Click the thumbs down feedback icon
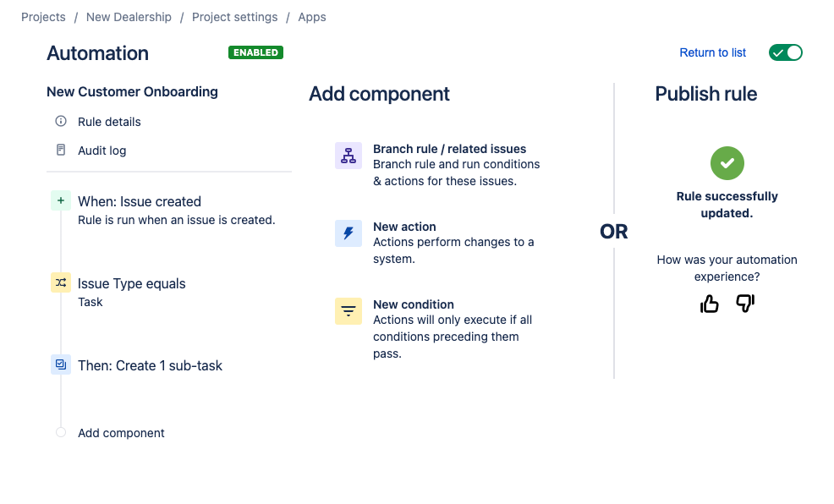This screenshot has height=504, width=834. tap(745, 304)
